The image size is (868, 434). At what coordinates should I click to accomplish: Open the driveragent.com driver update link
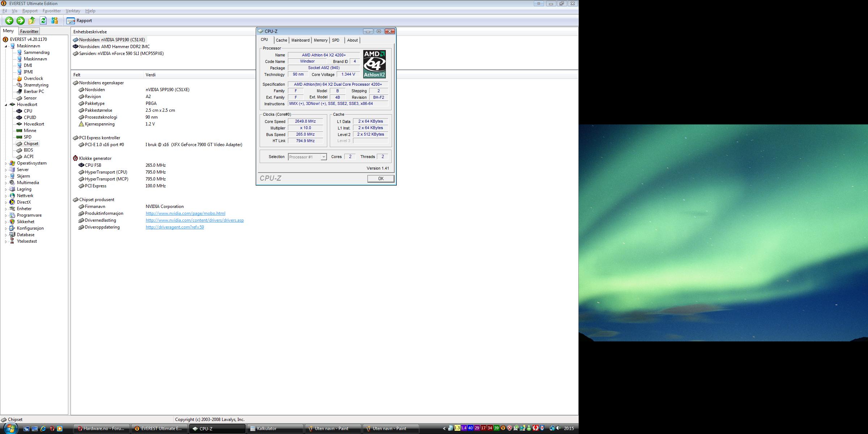pyautogui.click(x=175, y=227)
